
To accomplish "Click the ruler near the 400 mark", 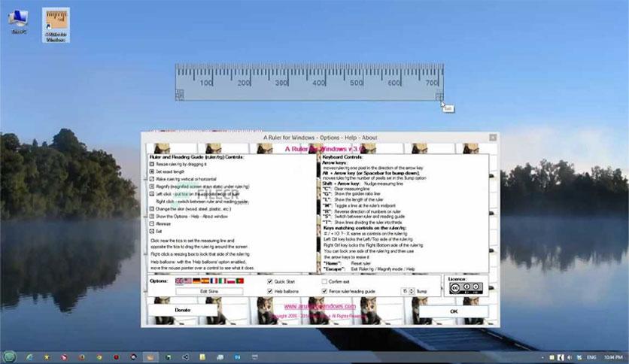I will [x=319, y=83].
